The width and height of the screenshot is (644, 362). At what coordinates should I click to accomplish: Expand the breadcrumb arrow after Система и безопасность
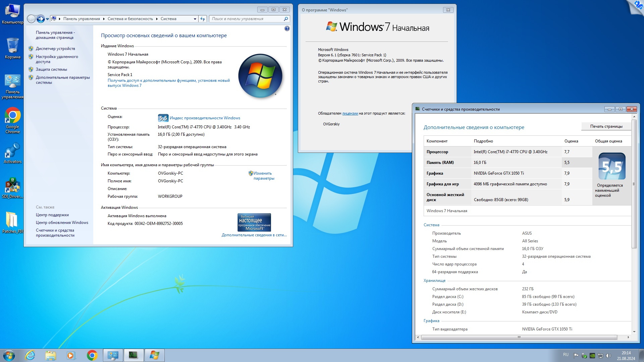(x=157, y=19)
